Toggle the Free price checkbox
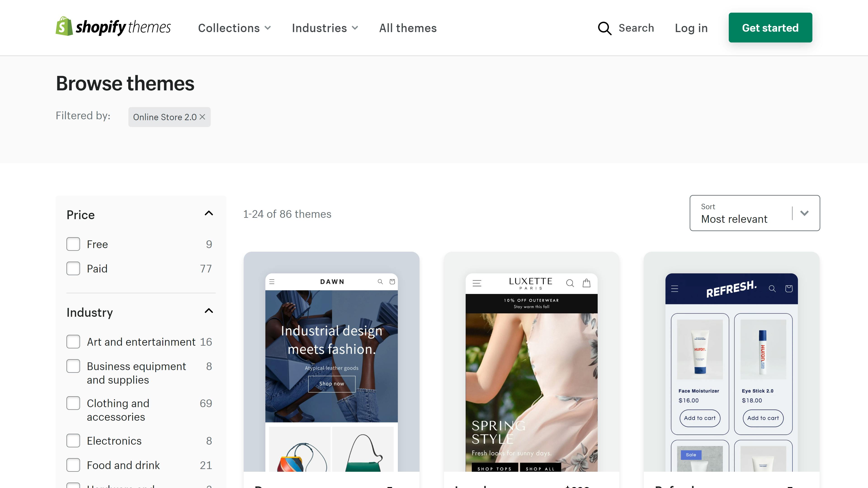The height and width of the screenshot is (488, 868). click(x=73, y=244)
